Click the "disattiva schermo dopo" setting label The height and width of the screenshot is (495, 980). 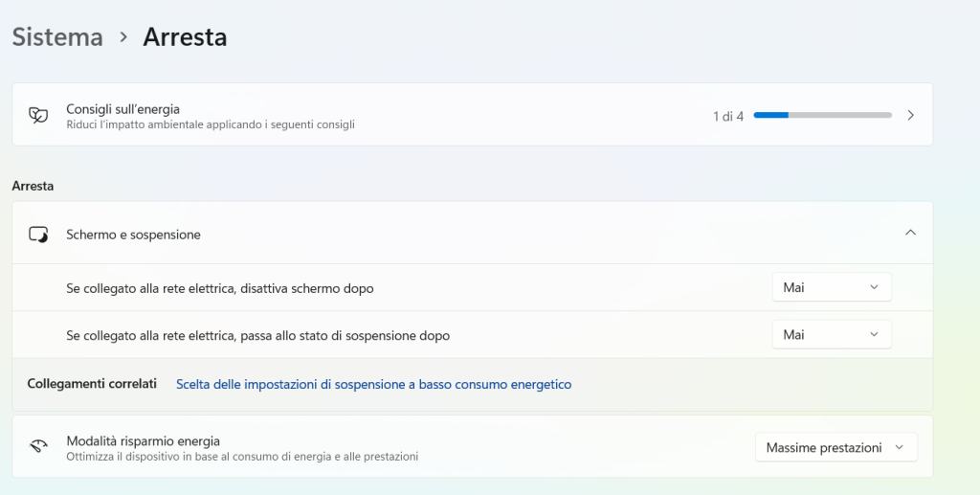(219, 287)
